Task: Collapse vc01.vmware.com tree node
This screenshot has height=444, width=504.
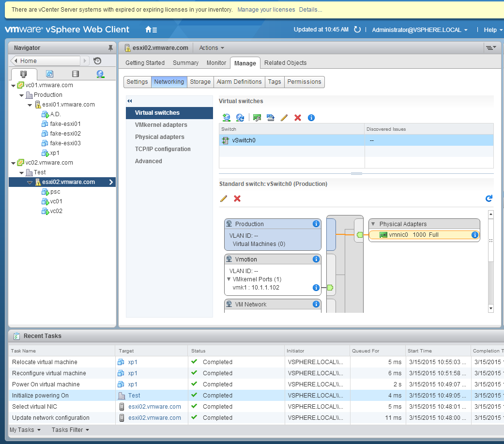Action: click(x=13, y=86)
